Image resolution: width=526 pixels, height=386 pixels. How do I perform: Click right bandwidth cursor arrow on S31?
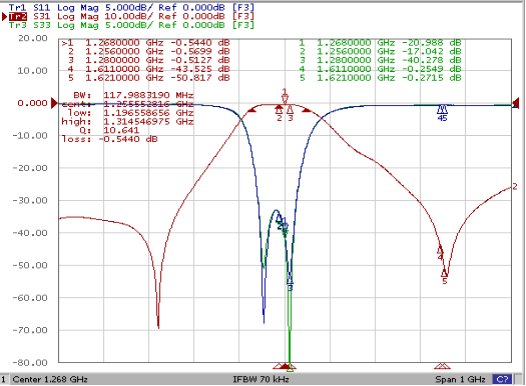click(x=307, y=110)
